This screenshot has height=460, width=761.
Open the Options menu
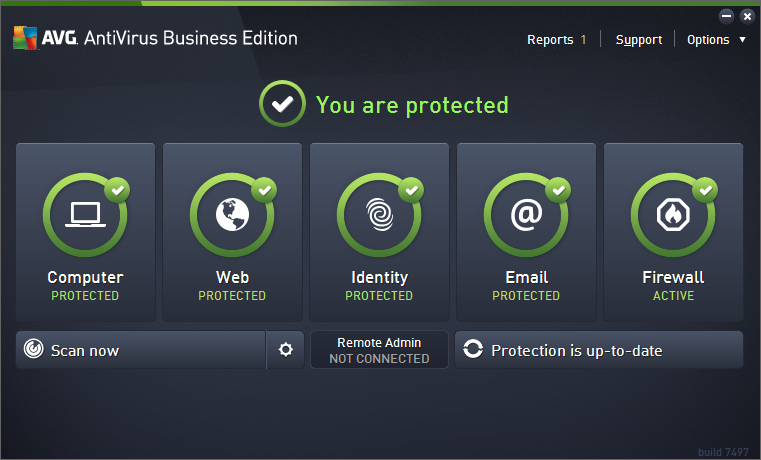click(708, 40)
